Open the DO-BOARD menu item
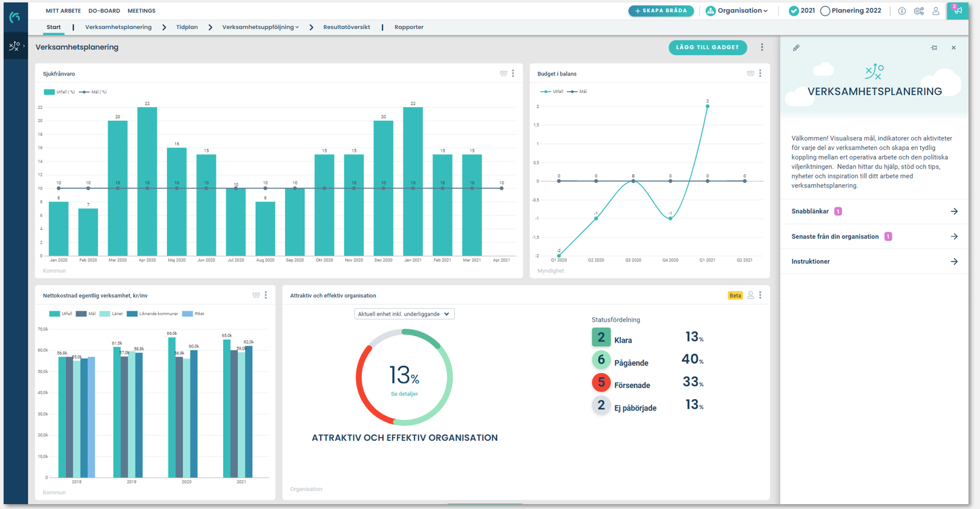Image resolution: width=980 pixels, height=509 pixels. [104, 11]
